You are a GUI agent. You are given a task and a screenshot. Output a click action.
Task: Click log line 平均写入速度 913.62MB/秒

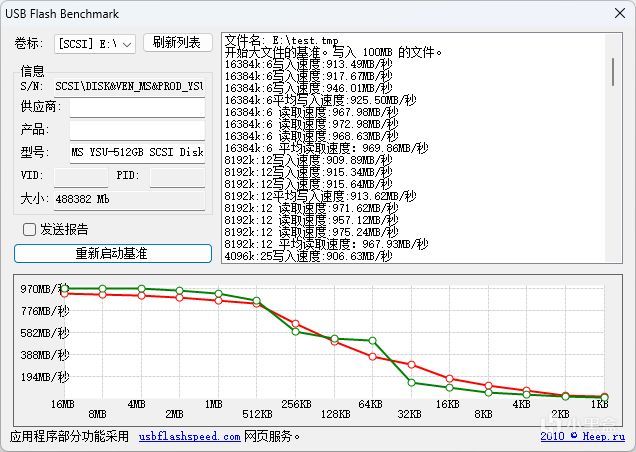[320, 196]
